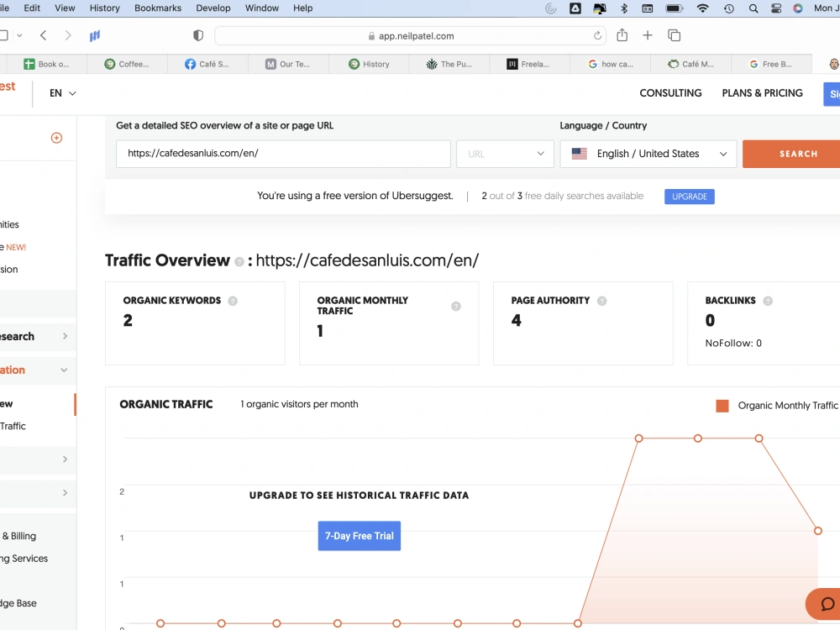Open the orange chat bubble widget
This screenshot has width=840, height=630.
[x=825, y=604]
